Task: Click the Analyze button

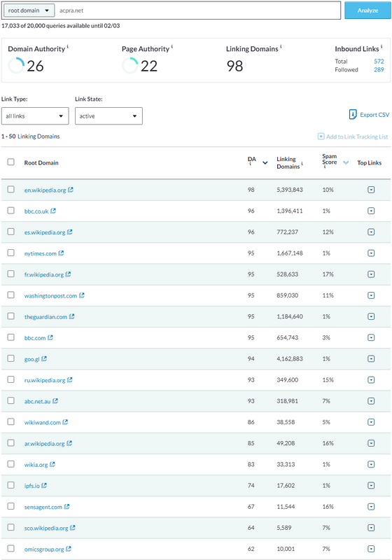Action: click(367, 10)
